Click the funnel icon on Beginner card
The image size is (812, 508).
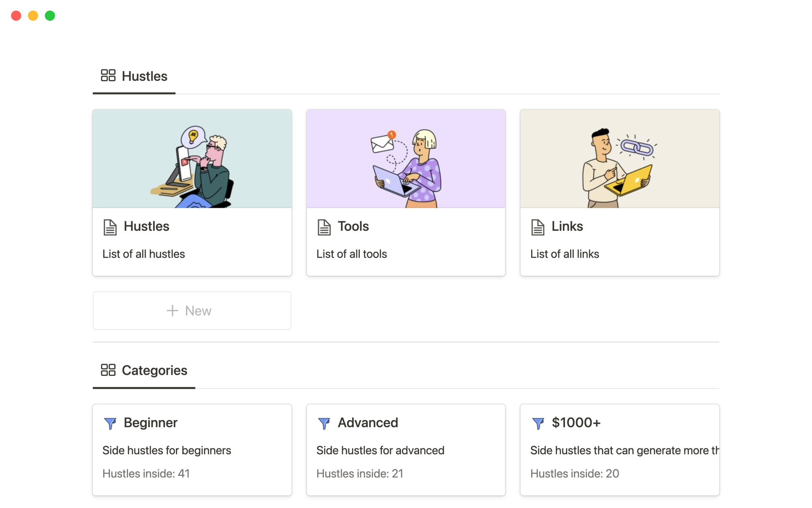point(110,423)
